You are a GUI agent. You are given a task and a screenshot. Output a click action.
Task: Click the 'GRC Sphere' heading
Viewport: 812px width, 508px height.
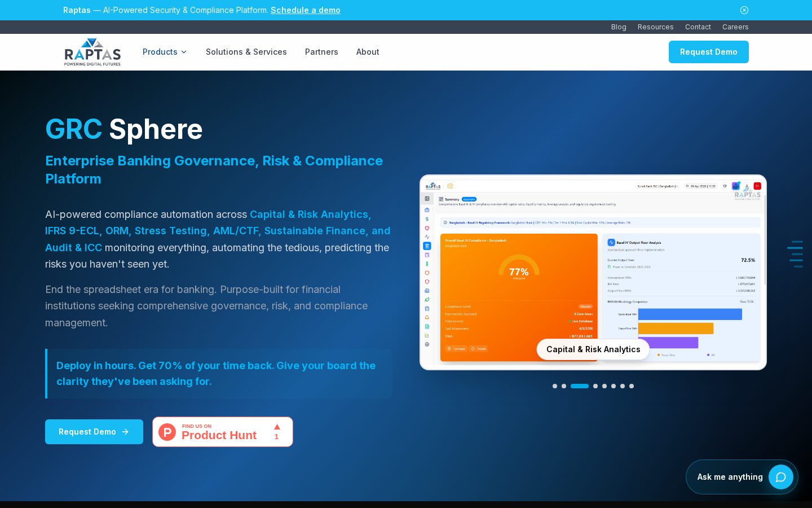tap(124, 129)
